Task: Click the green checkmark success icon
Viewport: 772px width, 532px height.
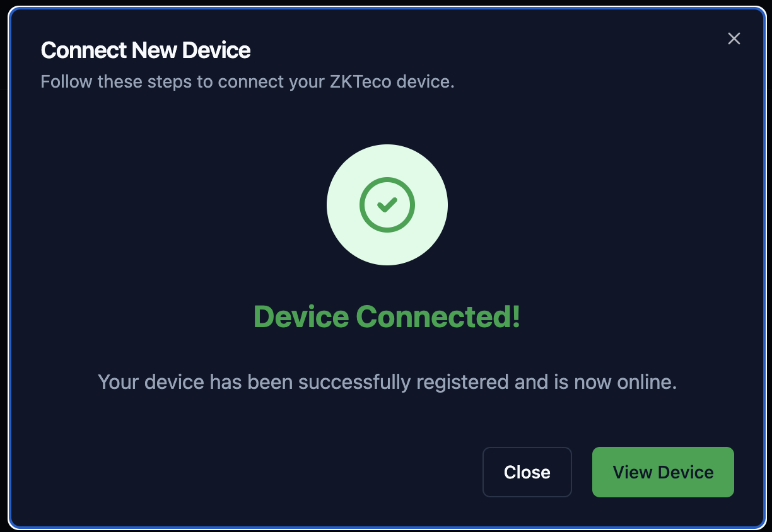Action: tap(387, 204)
